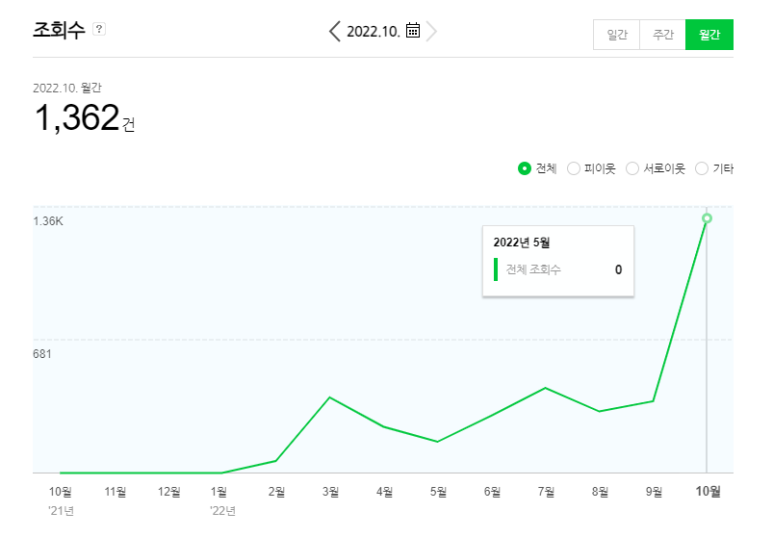The width and height of the screenshot is (773, 537).
Task: Go to the previous month with the left arrow
Action: point(335,32)
